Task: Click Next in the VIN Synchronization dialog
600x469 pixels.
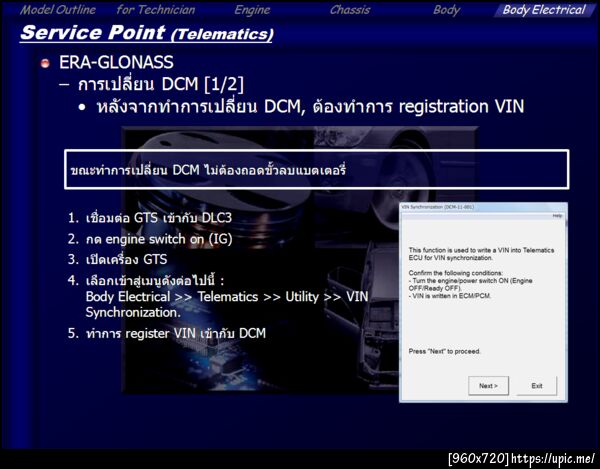Action: click(x=488, y=386)
